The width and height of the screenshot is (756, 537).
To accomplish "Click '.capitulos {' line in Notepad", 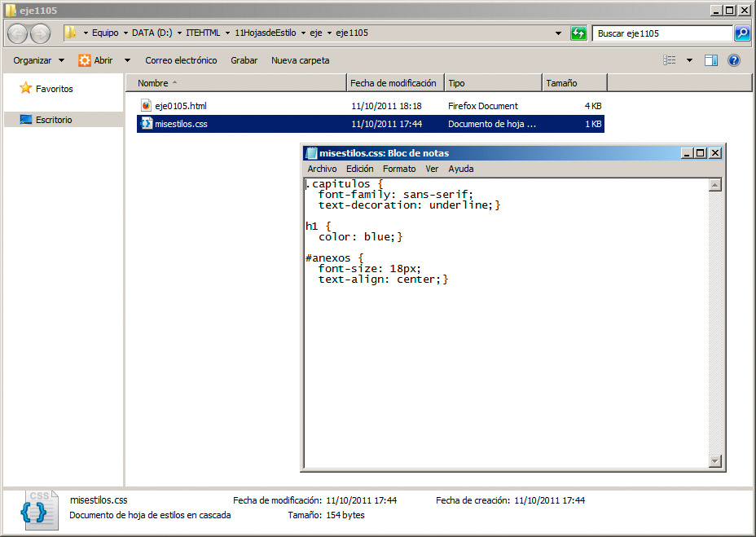I will (x=345, y=184).
